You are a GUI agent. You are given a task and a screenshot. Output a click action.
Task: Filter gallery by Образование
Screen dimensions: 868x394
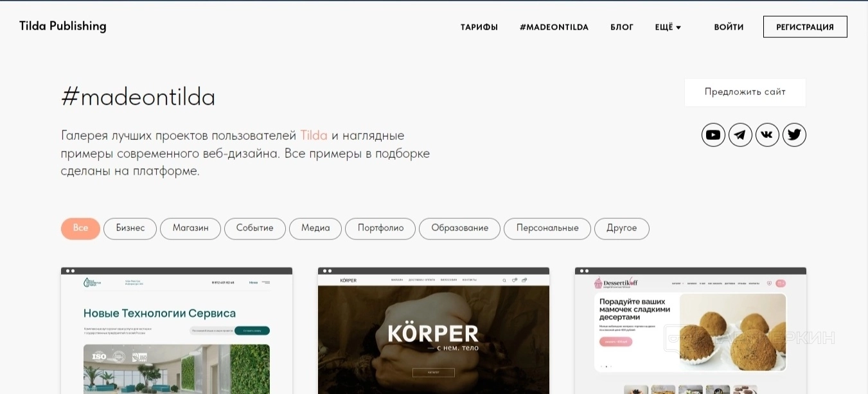pyautogui.click(x=459, y=228)
